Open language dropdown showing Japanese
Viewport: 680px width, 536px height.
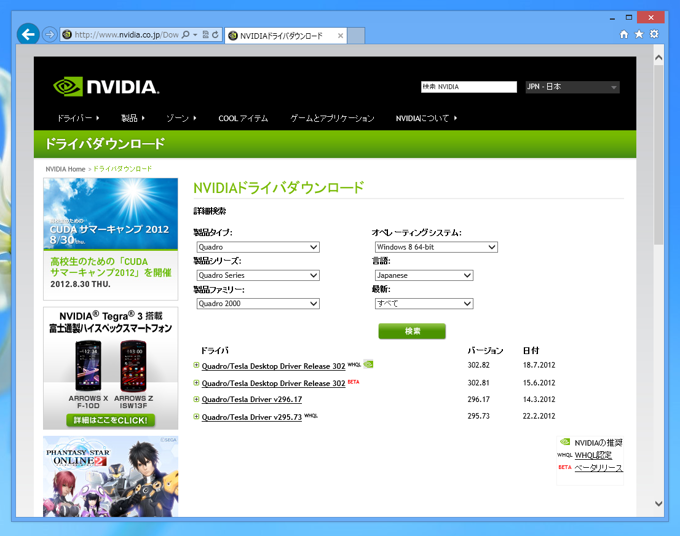coord(424,275)
